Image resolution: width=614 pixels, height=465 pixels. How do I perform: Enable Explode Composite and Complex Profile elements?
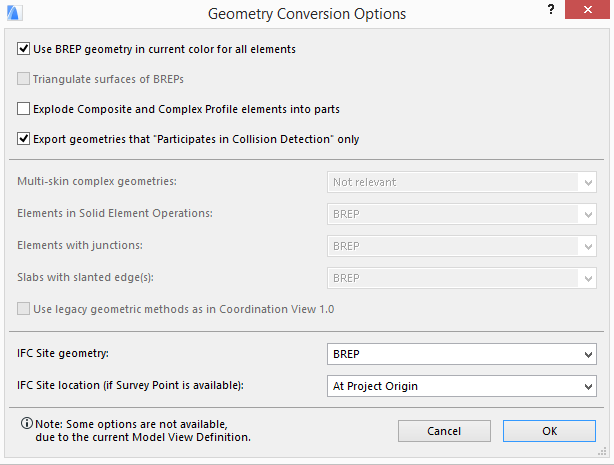(x=24, y=109)
